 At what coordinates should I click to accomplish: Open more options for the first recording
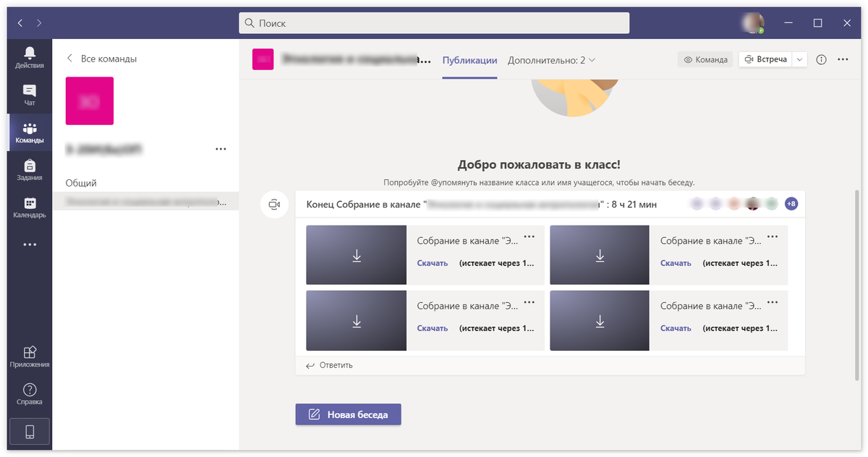pos(527,236)
